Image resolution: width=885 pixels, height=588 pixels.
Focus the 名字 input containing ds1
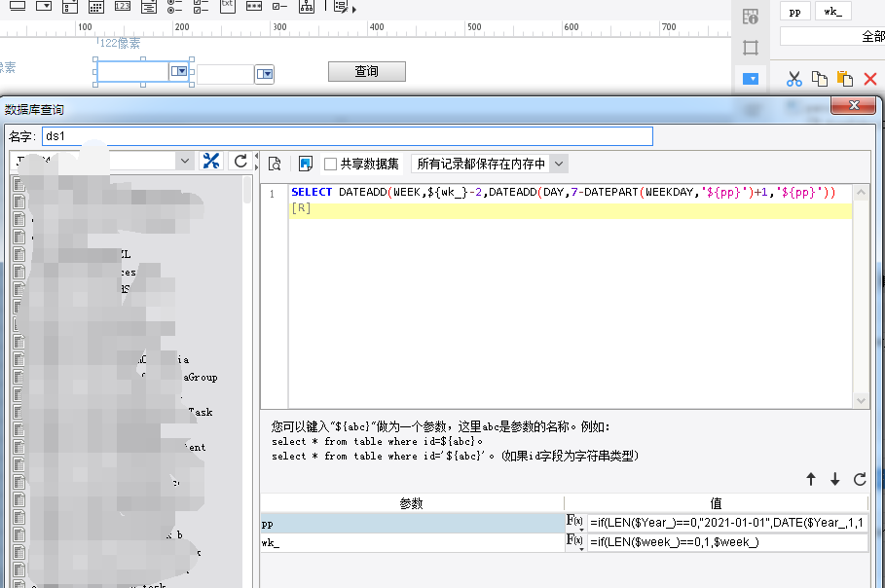(x=348, y=136)
